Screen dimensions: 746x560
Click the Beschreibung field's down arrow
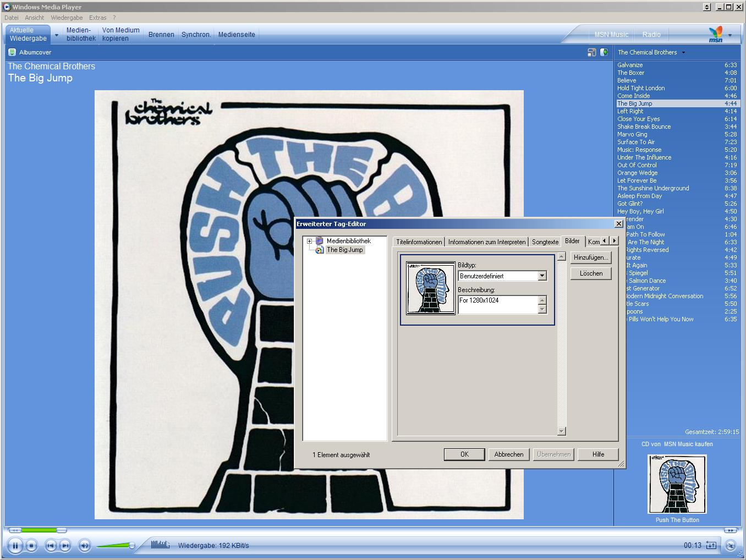coord(542,310)
